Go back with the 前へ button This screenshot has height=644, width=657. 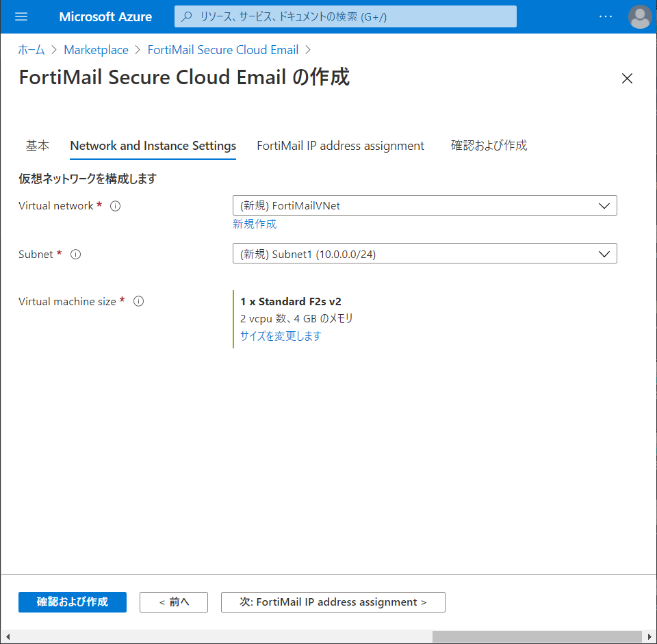(174, 602)
